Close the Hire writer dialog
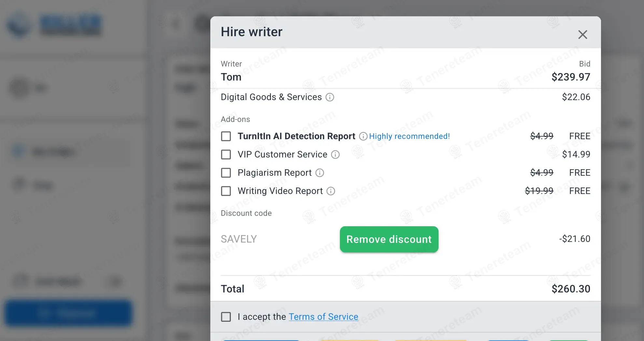The height and width of the screenshot is (341, 644). click(582, 35)
